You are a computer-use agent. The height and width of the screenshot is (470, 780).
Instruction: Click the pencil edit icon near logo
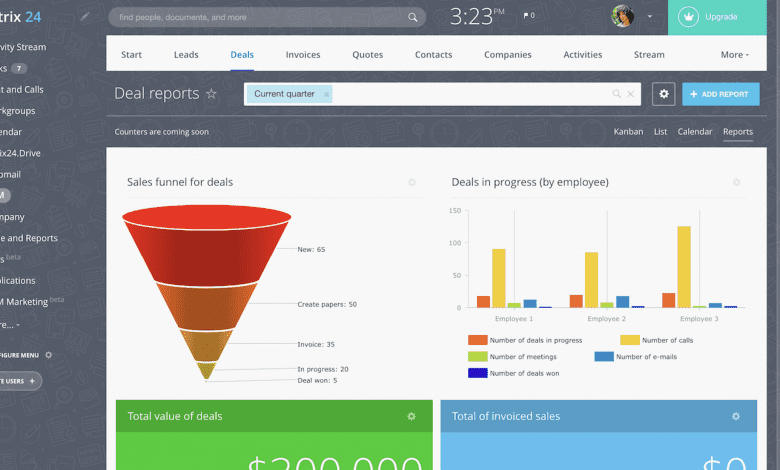pos(85,16)
